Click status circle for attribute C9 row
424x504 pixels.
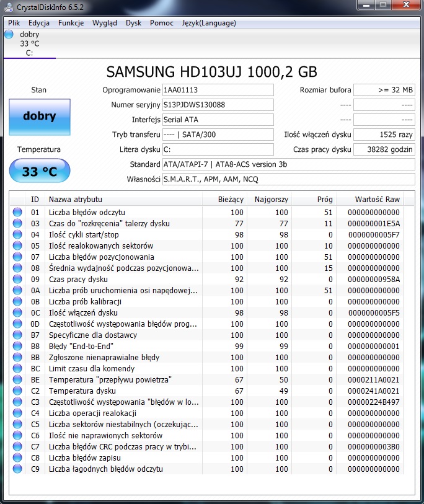pos(17,469)
